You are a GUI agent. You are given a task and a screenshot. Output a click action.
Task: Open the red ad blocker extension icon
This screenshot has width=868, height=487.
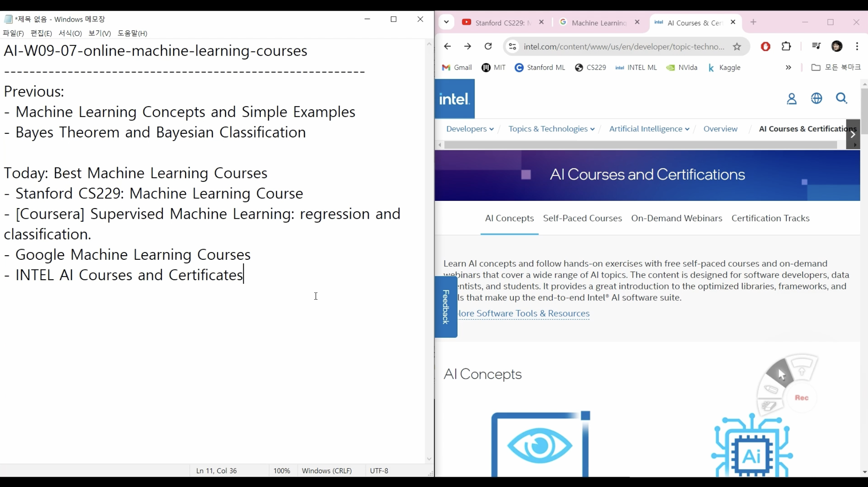coord(765,46)
